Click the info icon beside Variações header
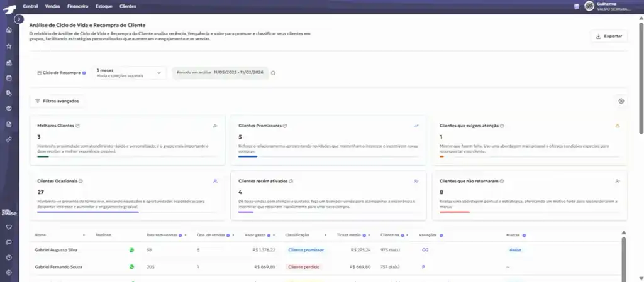The width and height of the screenshot is (644, 282). (x=441, y=236)
